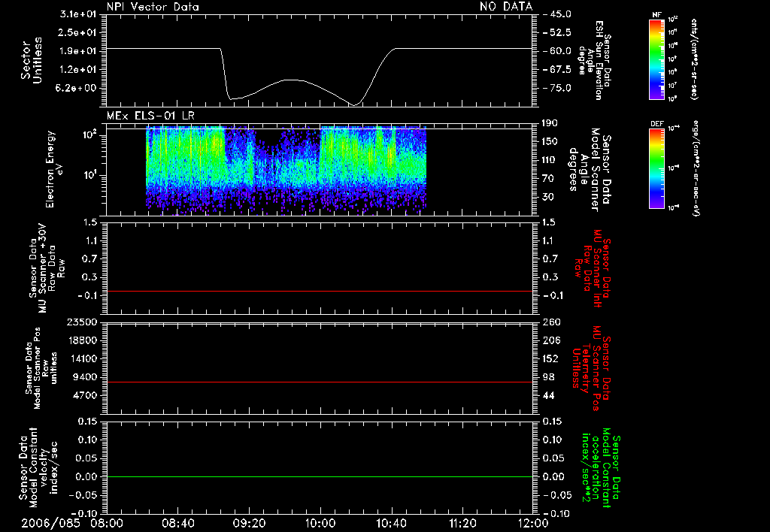This screenshot has height=532, width=770.
Task: Click the 14100 scanner position tick value
Action: tap(82, 358)
